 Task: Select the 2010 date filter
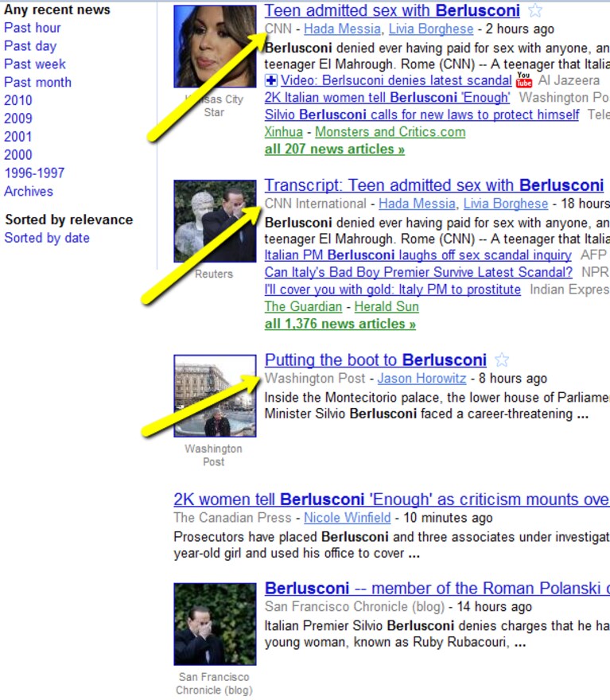pyautogui.click(x=17, y=100)
